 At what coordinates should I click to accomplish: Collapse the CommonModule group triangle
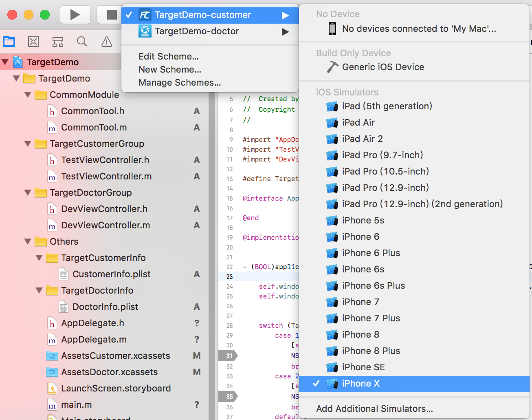click(28, 95)
